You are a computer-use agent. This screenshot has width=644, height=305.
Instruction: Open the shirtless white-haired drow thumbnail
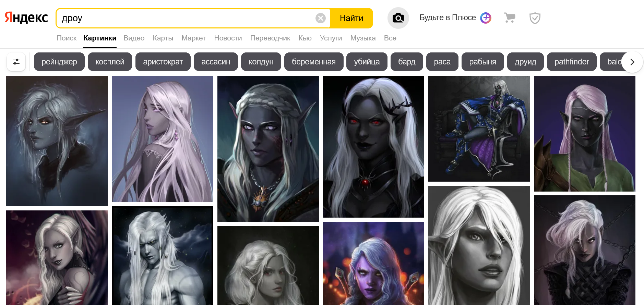(x=163, y=256)
